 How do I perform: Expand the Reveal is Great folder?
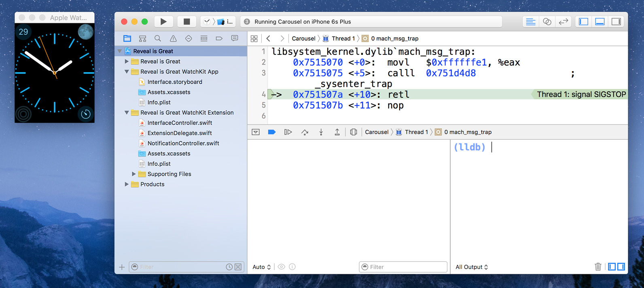(x=127, y=61)
